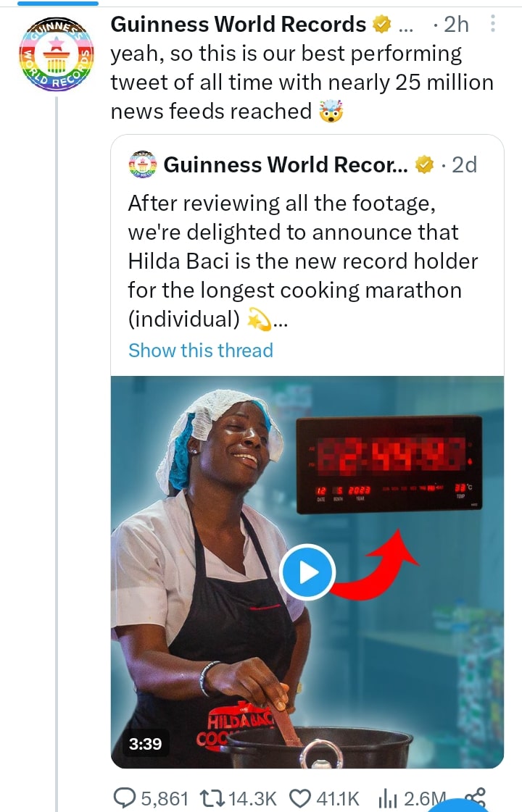Click the "Show this thread" link
Viewport: 522px width, 812px height.
click(x=201, y=351)
